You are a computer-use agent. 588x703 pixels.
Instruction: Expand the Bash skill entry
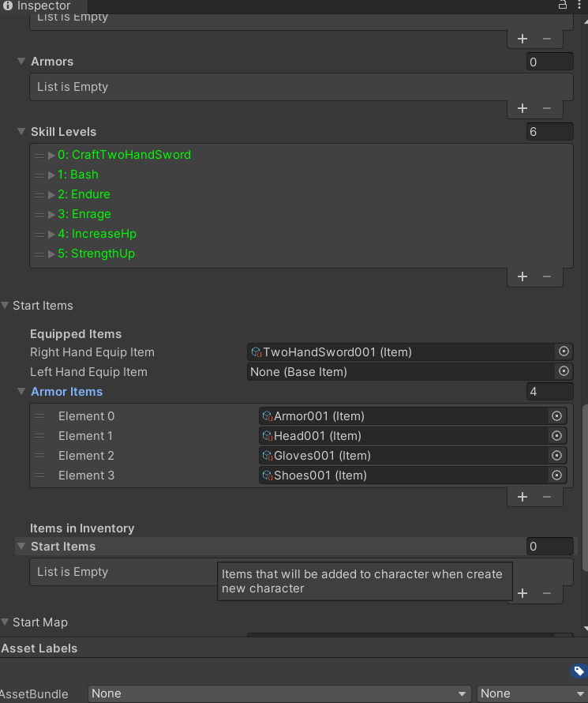click(52, 174)
